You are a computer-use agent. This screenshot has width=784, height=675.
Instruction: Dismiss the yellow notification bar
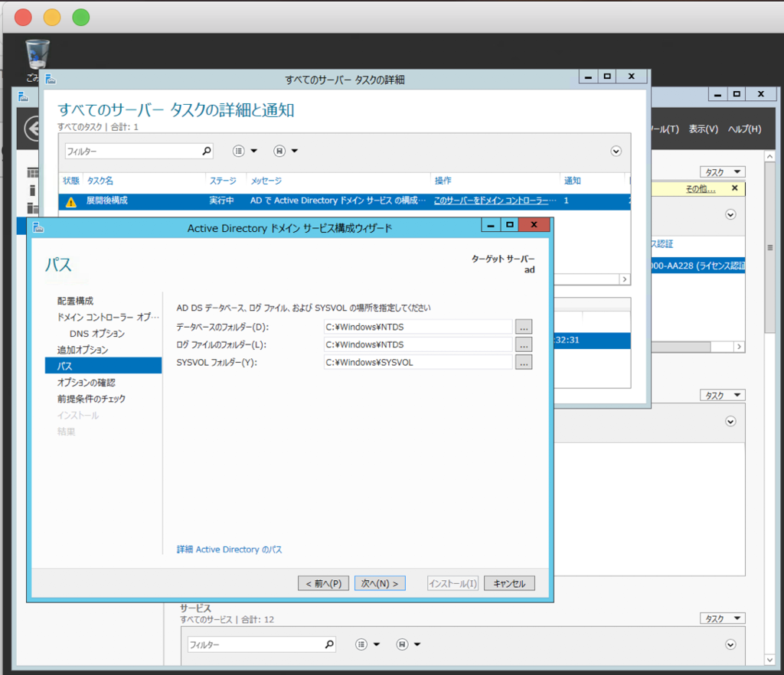[x=734, y=187]
